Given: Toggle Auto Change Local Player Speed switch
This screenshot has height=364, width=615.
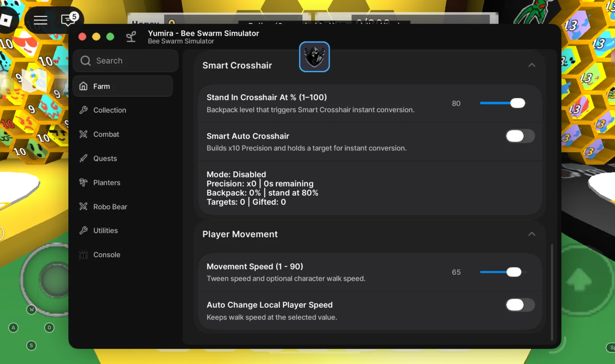Looking at the screenshot, I should point(520,305).
